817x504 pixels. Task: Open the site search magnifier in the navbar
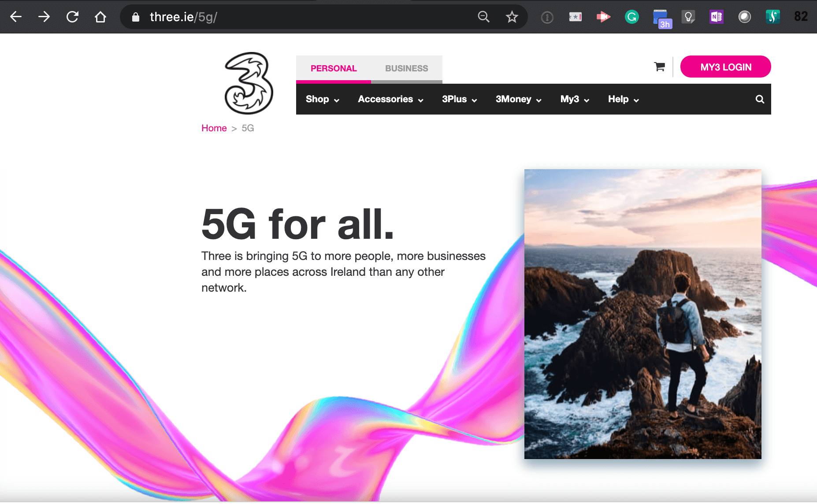click(760, 99)
